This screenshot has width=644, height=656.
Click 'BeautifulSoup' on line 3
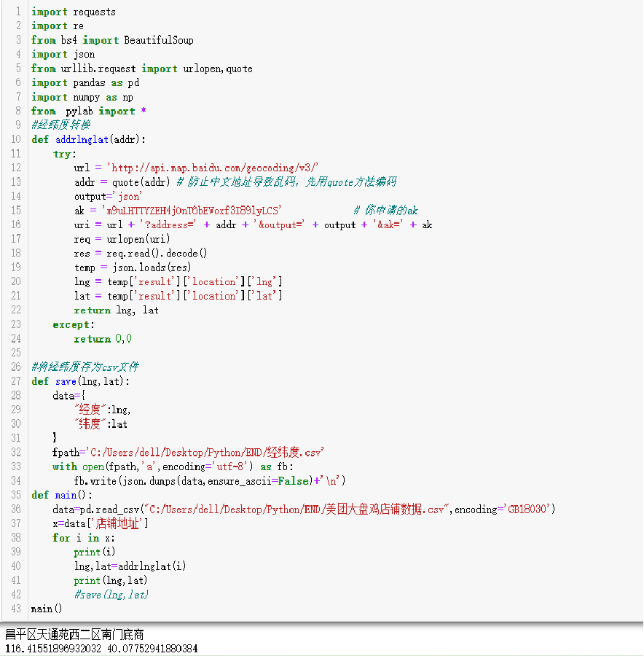(159, 40)
